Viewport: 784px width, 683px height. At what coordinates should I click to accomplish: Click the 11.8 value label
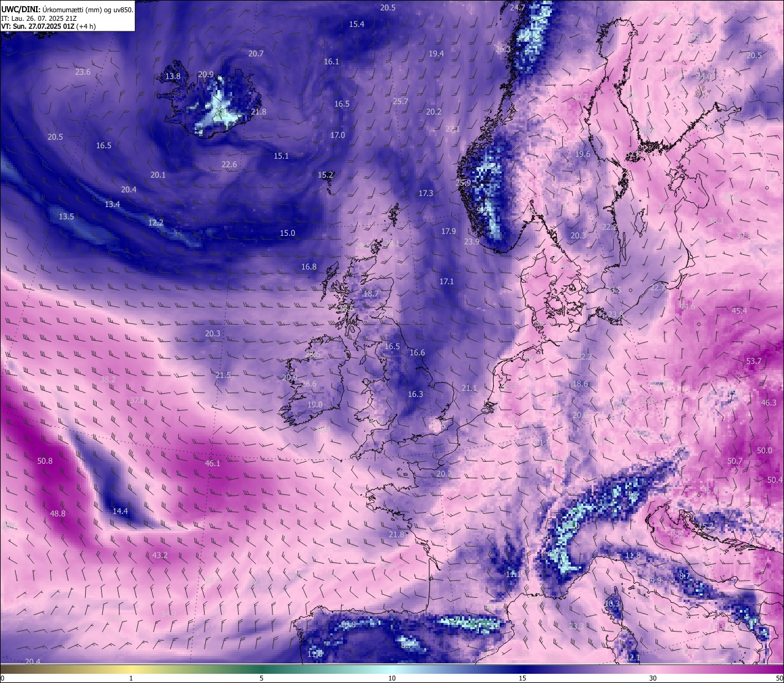coord(633,556)
